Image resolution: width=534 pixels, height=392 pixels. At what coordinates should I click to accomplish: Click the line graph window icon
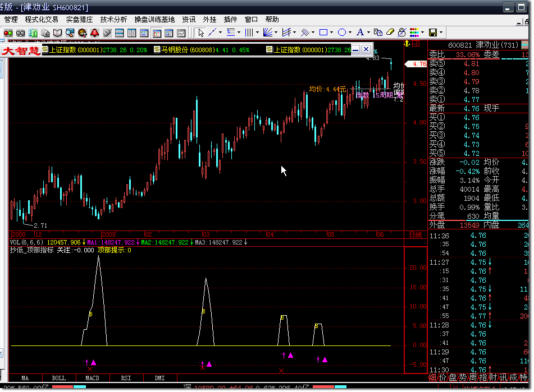(x=181, y=33)
